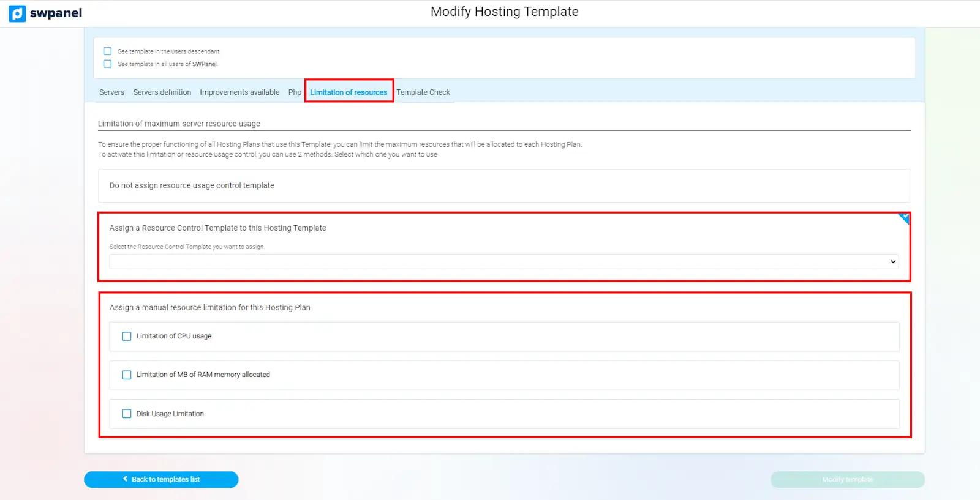Select the Php tab
The height and width of the screenshot is (500, 980).
pyautogui.click(x=295, y=92)
